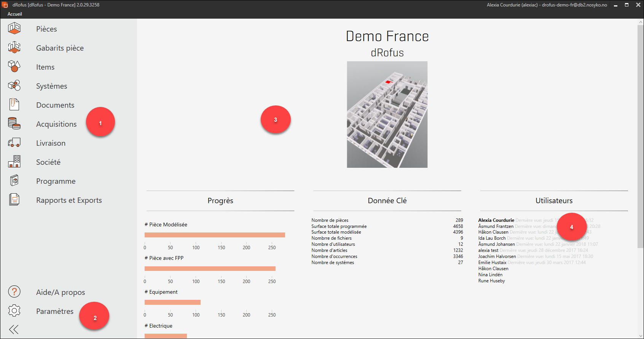The height and width of the screenshot is (339, 644).
Task: Select user Emilie Hustaix
Action: pyautogui.click(x=492, y=263)
